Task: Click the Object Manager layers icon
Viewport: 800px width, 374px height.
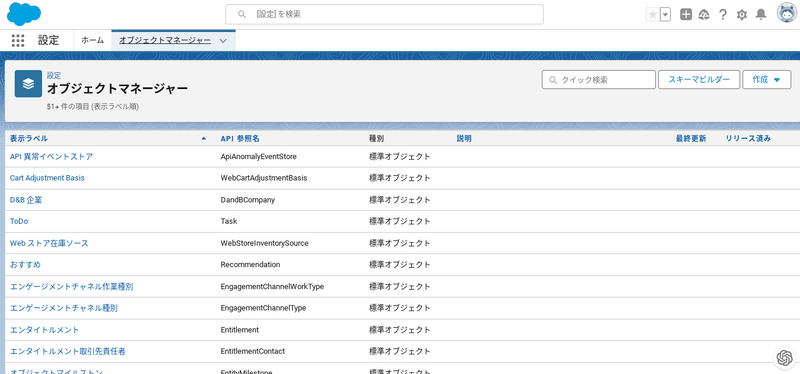Action: click(28, 84)
